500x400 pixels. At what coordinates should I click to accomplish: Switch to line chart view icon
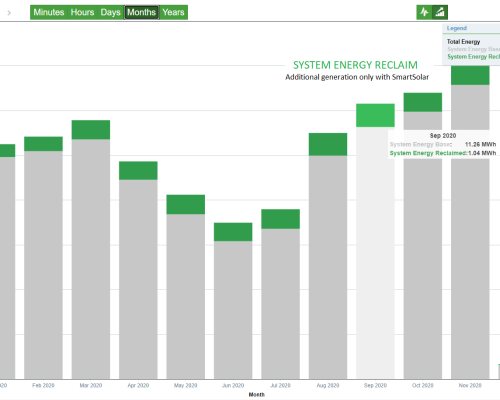tap(424, 12)
